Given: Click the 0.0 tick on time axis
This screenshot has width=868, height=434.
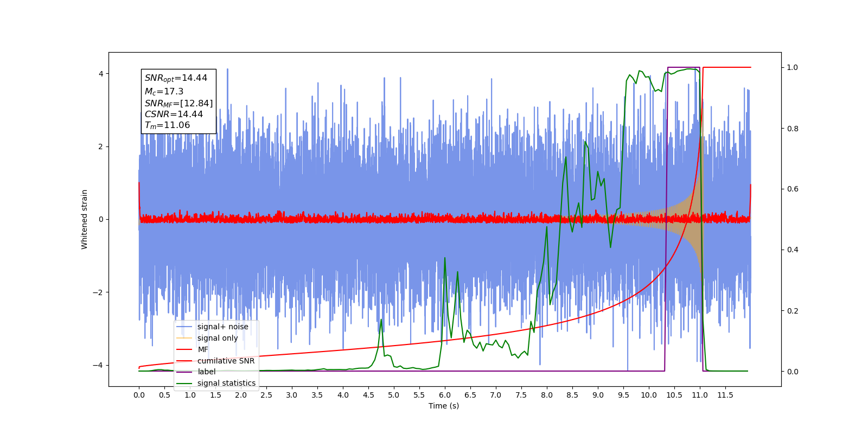Looking at the screenshot, I should tap(139, 395).
